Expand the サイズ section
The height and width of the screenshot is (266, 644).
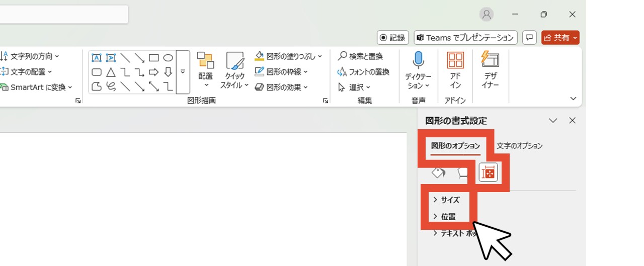tap(446, 200)
